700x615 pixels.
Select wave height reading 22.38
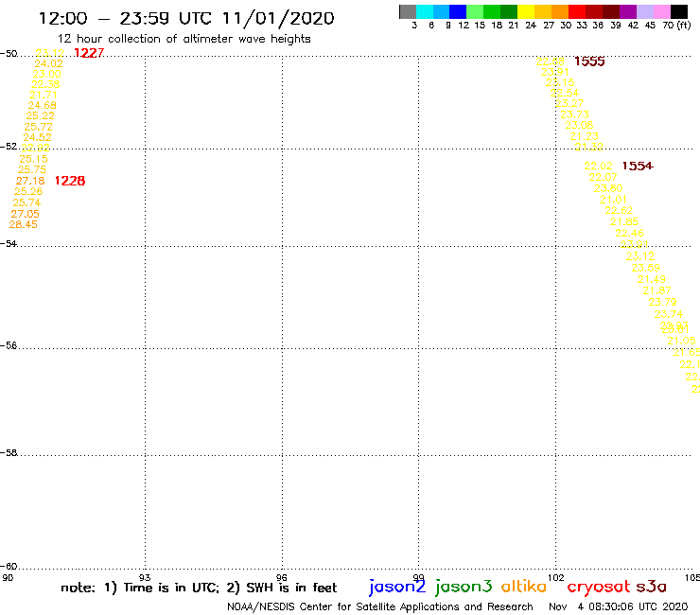tap(45, 84)
